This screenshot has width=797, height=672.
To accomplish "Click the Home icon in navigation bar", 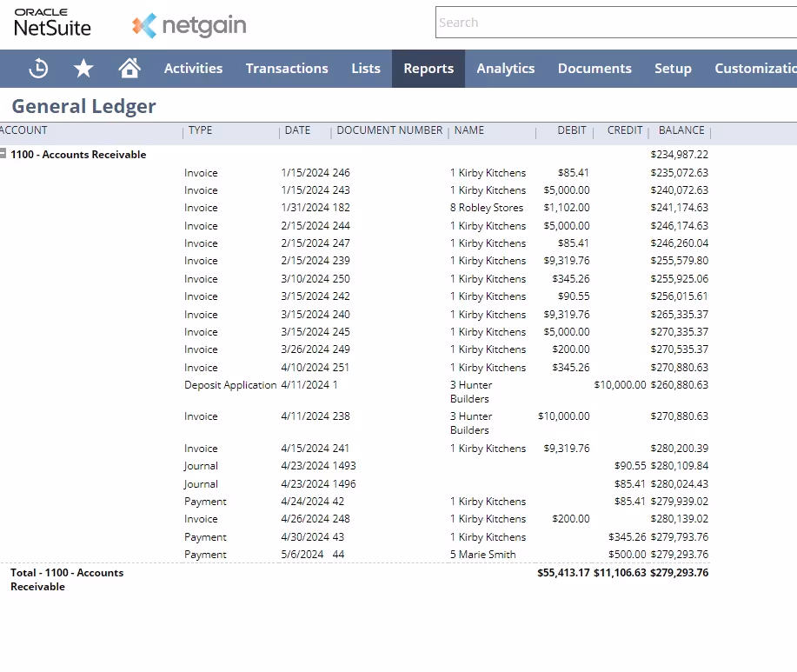I will [x=128, y=68].
